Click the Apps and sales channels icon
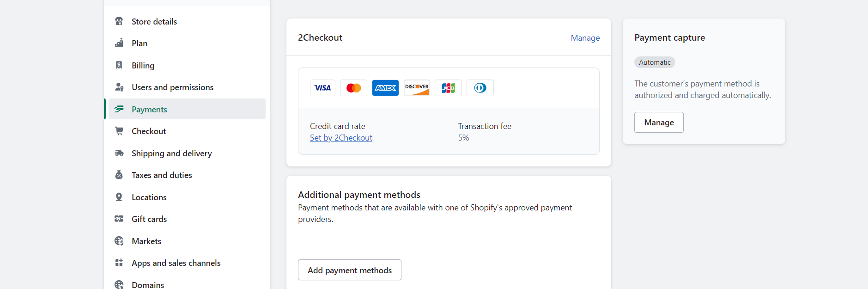This screenshot has width=868, height=289. (x=119, y=263)
